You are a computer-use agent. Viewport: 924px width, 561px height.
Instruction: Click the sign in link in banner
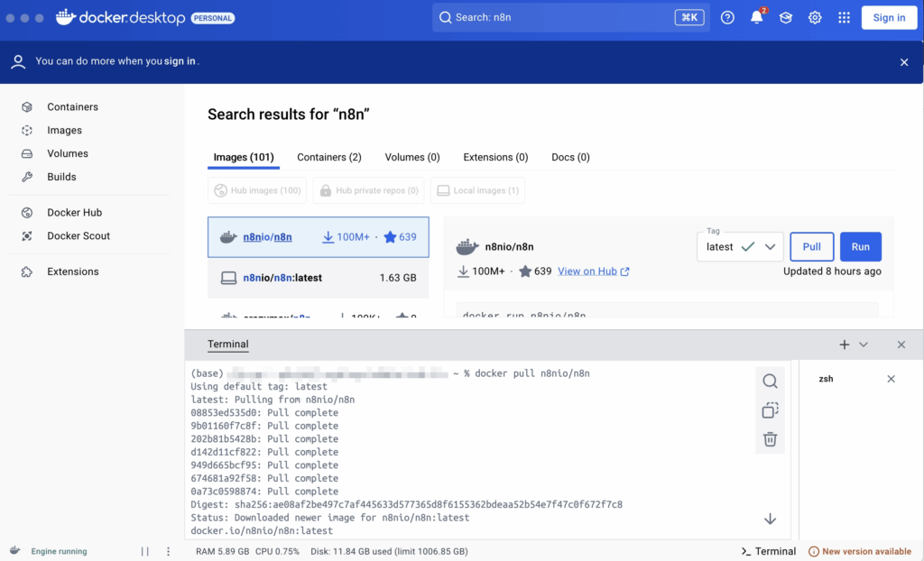coord(180,60)
